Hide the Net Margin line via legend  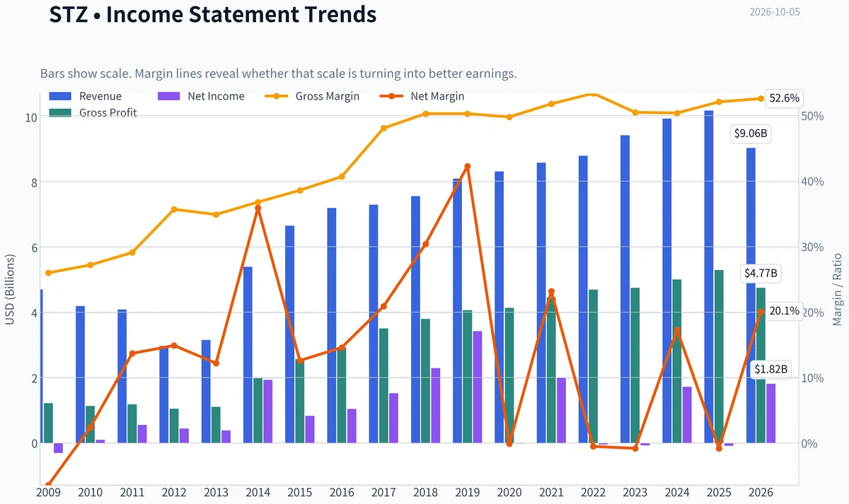[422, 96]
